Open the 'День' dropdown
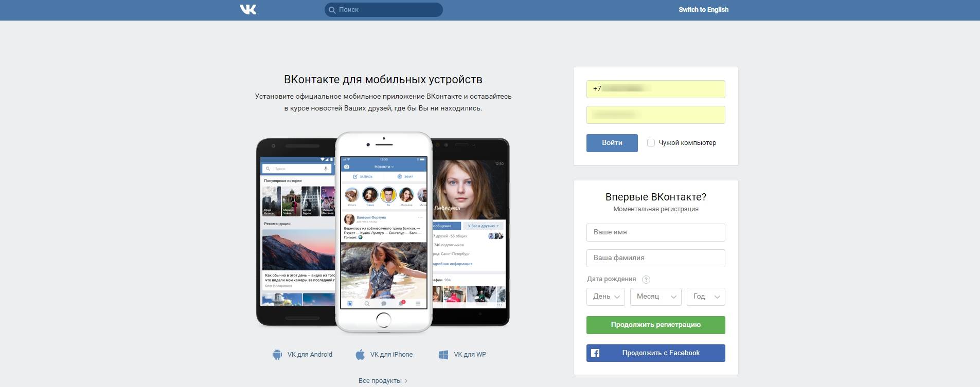980x387 pixels. (x=605, y=297)
